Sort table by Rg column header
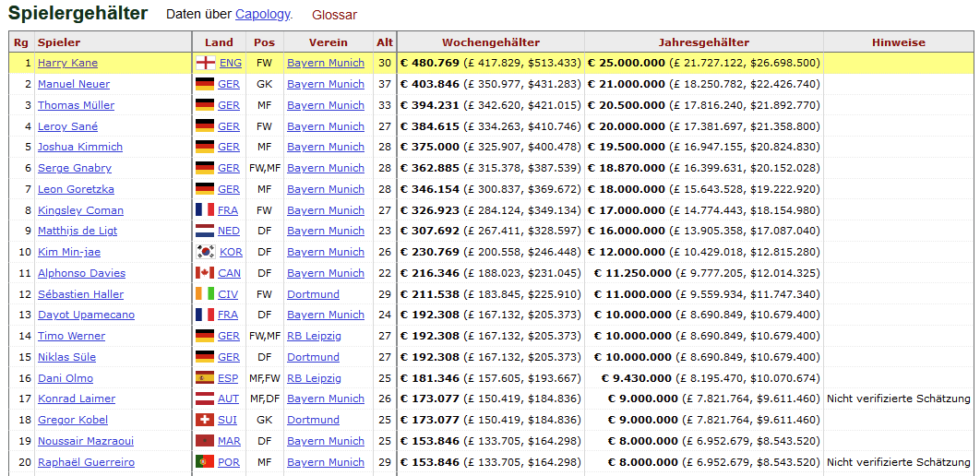 pyautogui.click(x=21, y=42)
